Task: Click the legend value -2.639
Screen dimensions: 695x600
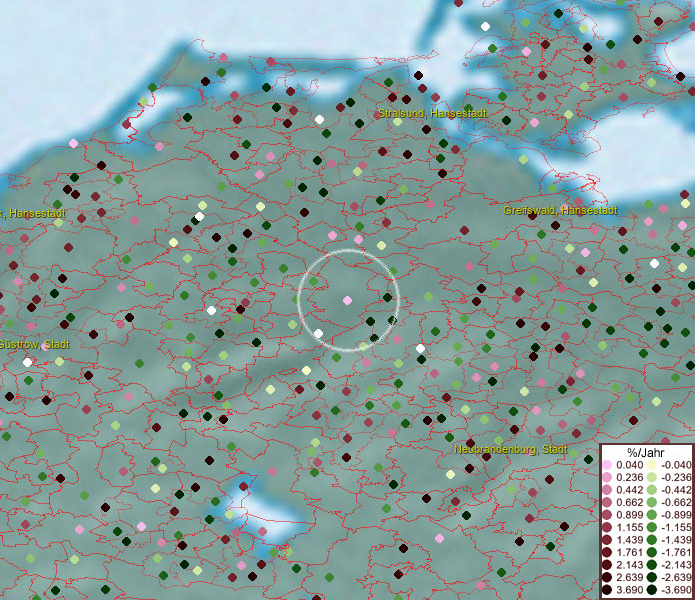Action: coord(676,577)
